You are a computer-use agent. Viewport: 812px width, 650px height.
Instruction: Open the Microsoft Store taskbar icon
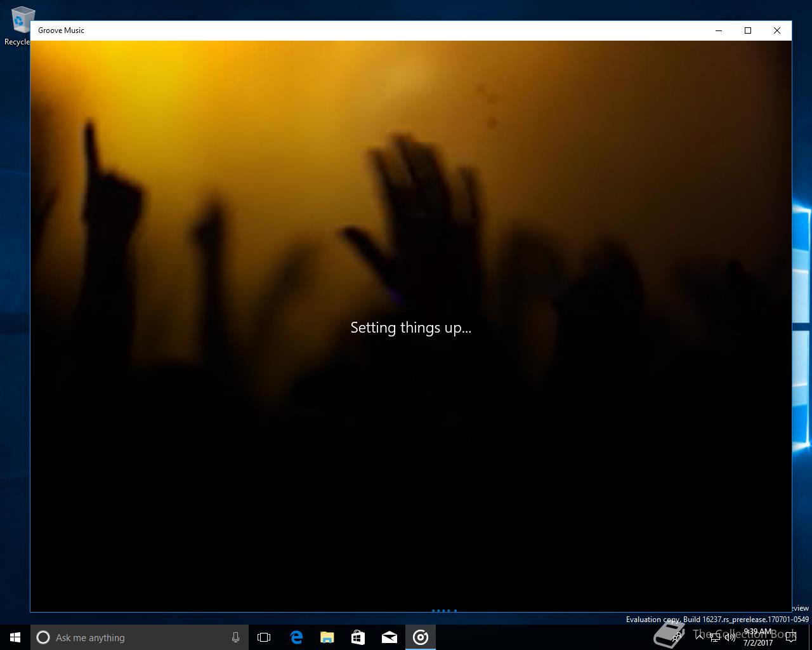(x=358, y=637)
